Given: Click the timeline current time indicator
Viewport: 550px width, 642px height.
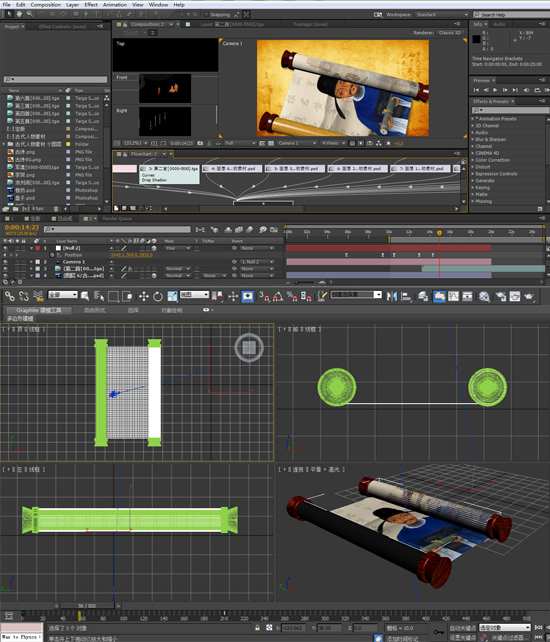Looking at the screenshot, I should point(439,233).
